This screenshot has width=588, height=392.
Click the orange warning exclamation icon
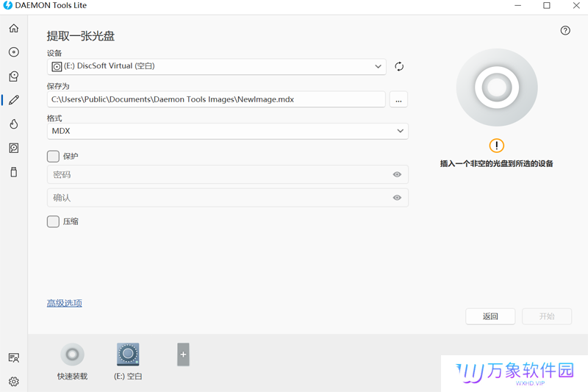coord(497,146)
